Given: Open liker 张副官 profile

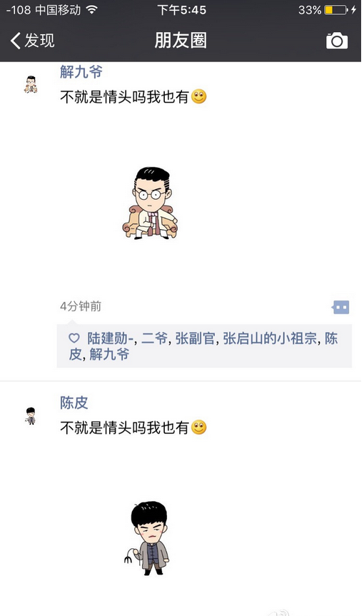Looking at the screenshot, I should click(195, 338).
